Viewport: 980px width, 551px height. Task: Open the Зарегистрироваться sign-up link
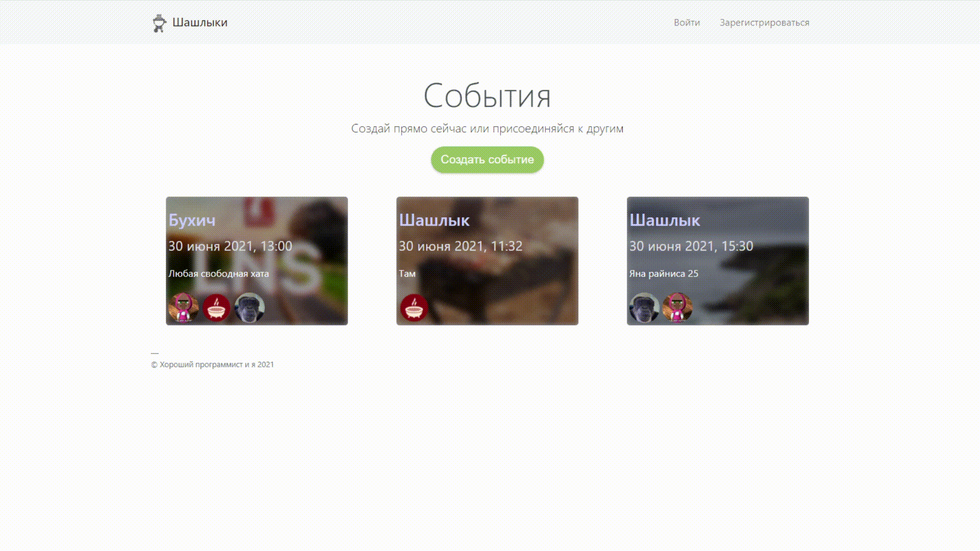click(764, 22)
